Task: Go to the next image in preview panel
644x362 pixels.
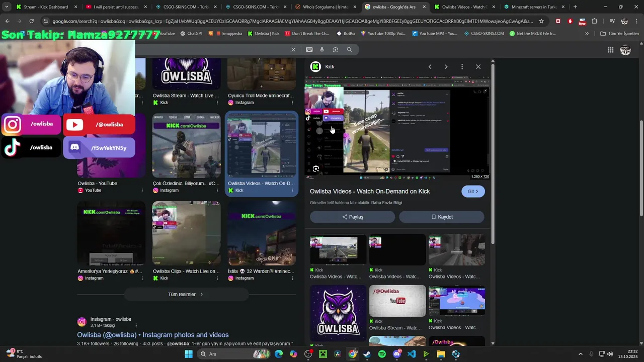Action: [x=446, y=66]
